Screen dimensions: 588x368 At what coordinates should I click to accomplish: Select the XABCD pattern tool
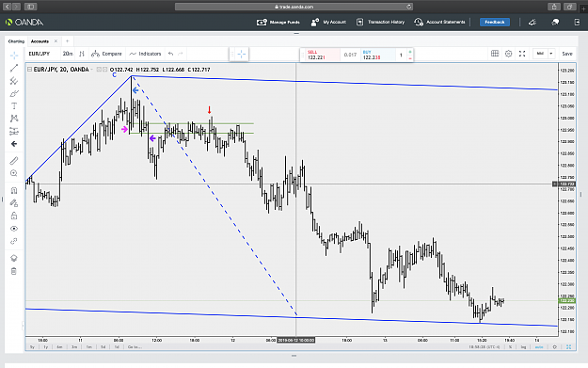point(14,119)
